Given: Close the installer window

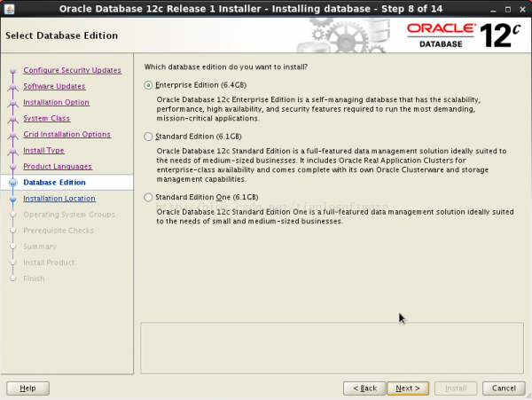Looking at the screenshot, I should pos(522,10).
